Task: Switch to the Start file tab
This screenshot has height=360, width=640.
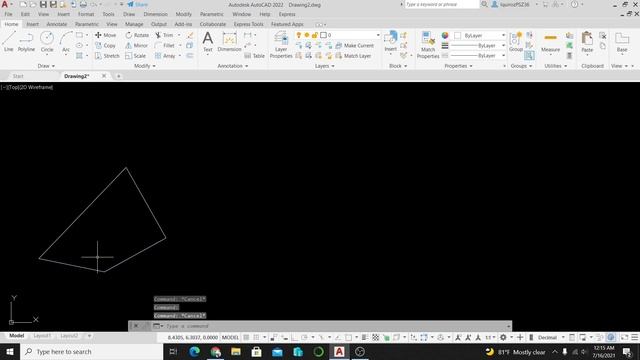Action: pos(18,76)
